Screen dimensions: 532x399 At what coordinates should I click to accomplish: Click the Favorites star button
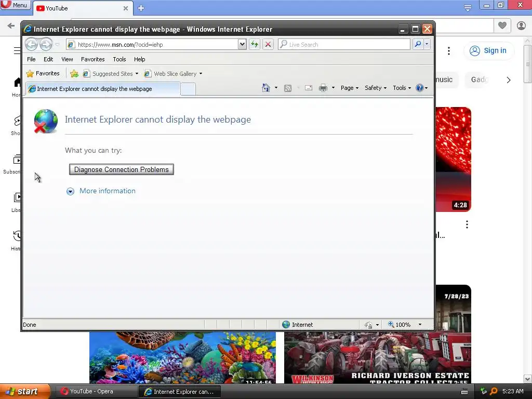coord(43,73)
